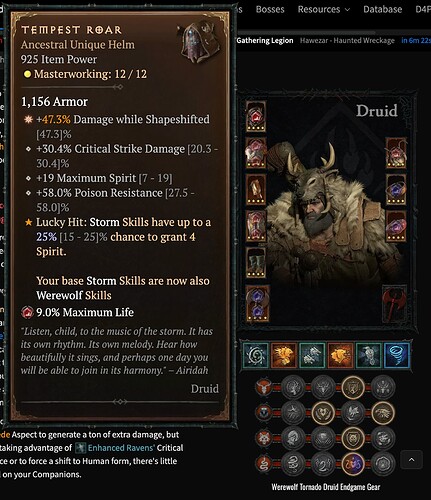
Task: Click the Gathering Legion event timer
Action: [331, 41]
